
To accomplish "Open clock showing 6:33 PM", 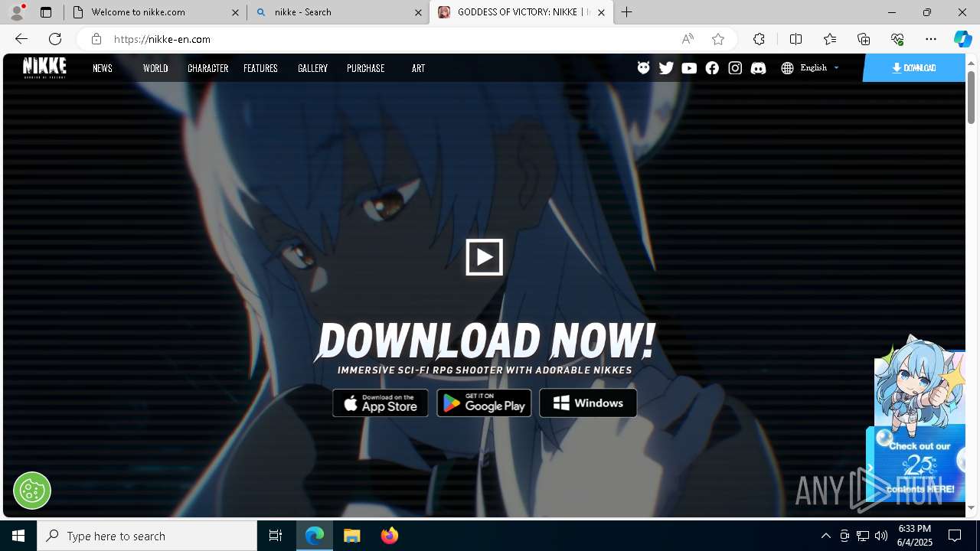I will coord(914,536).
